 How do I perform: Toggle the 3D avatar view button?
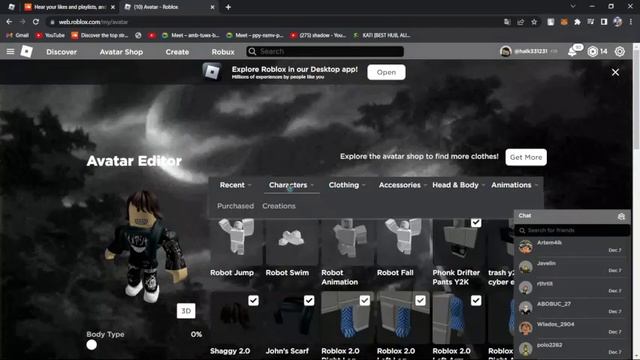(186, 311)
